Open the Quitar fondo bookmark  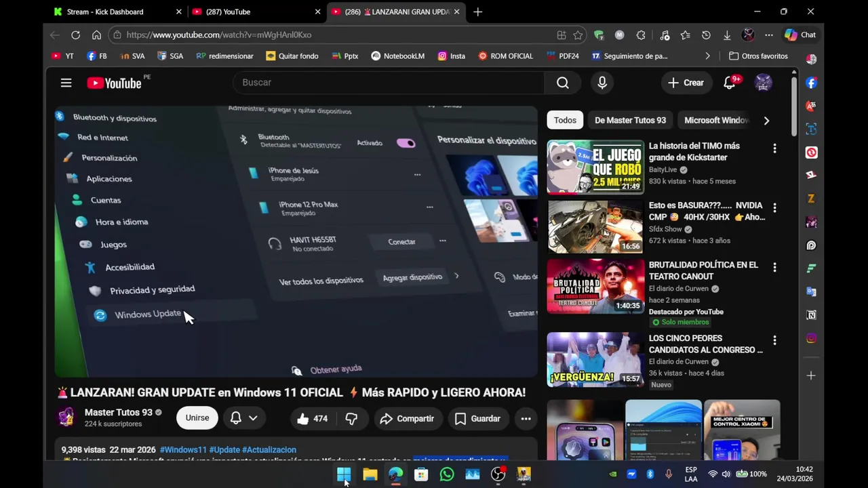coord(292,56)
